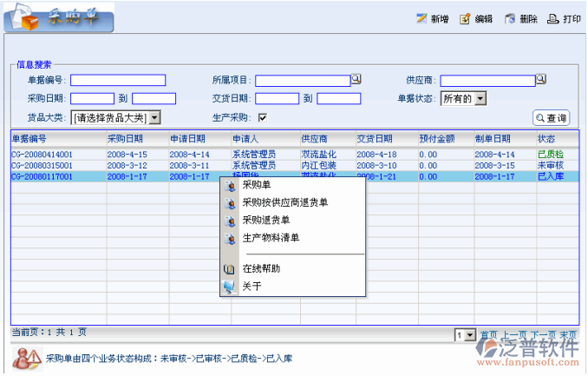588x376 pixels.
Task: Click the 打印 (Print) toolbar icon
Action: (553, 18)
